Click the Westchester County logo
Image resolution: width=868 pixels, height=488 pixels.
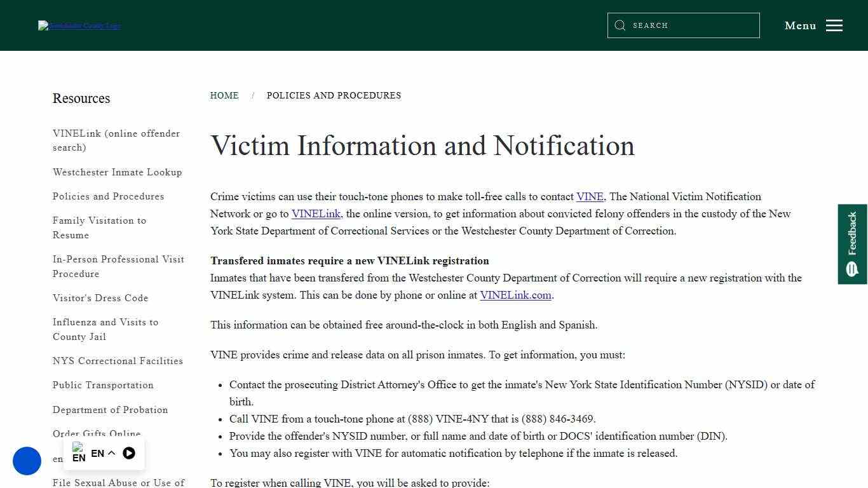pos(78,25)
